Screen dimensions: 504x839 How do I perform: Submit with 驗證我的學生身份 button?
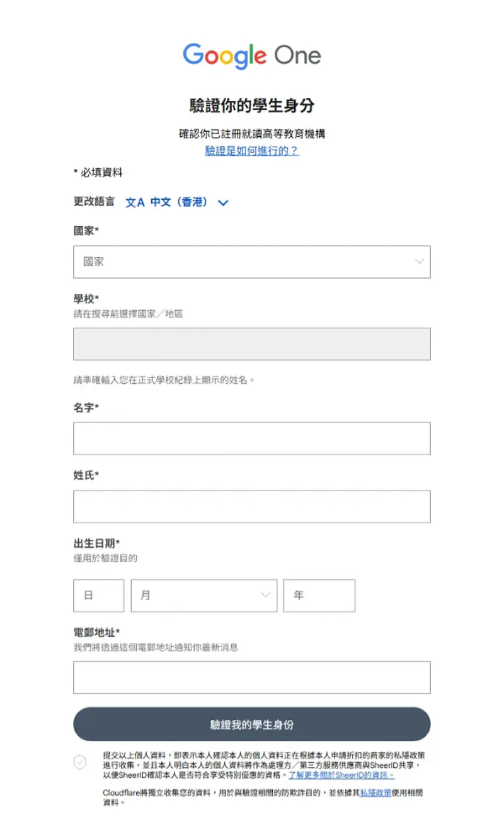pyautogui.click(x=252, y=724)
